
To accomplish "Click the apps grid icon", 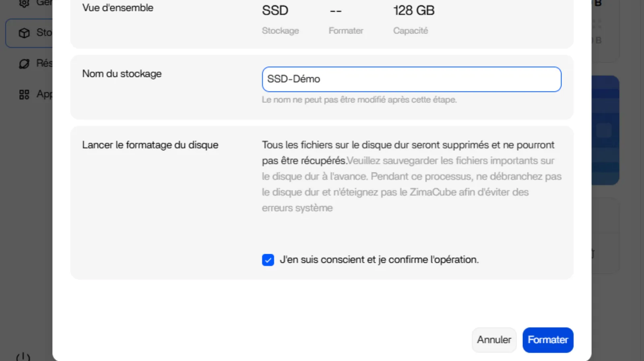I will coord(24,95).
